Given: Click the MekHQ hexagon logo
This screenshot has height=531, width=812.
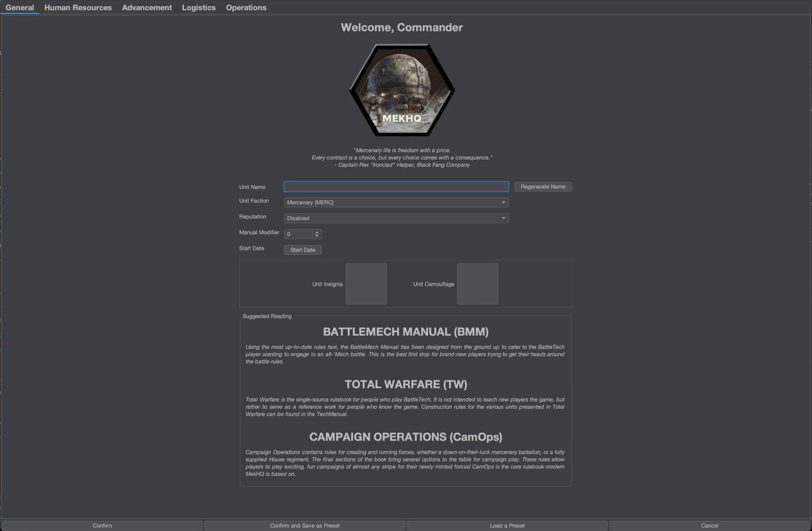Looking at the screenshot, I should point(402,90).
